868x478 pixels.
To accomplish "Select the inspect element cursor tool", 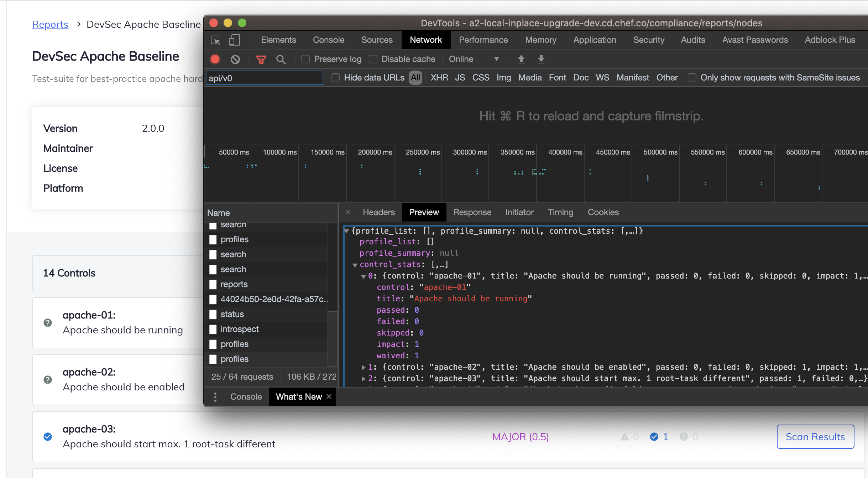I will click(x=215, y=40).
